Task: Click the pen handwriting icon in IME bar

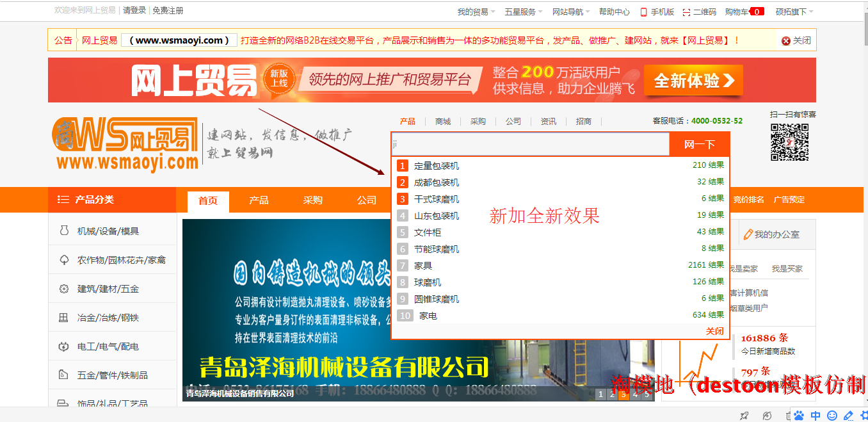Action: click(849, 416)
